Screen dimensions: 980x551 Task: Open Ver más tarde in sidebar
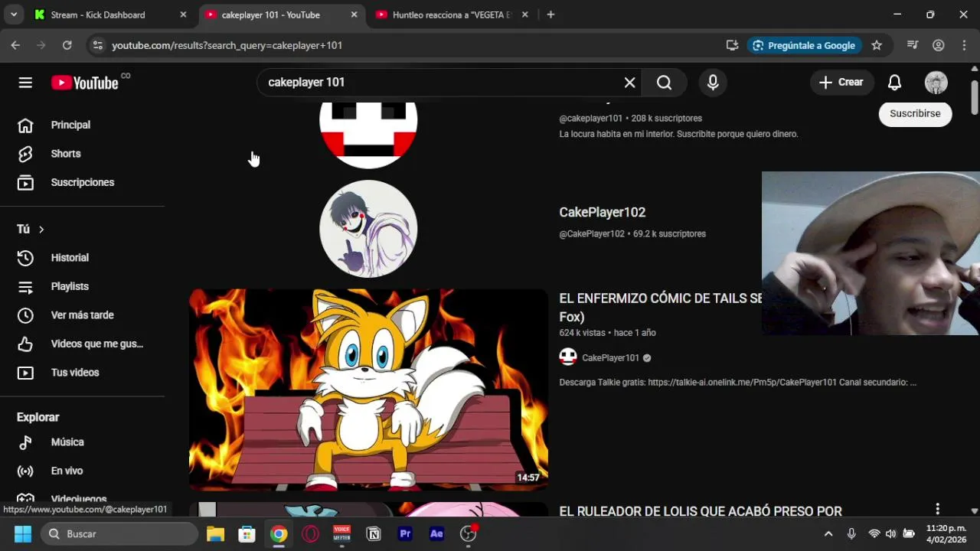[82, 315]
